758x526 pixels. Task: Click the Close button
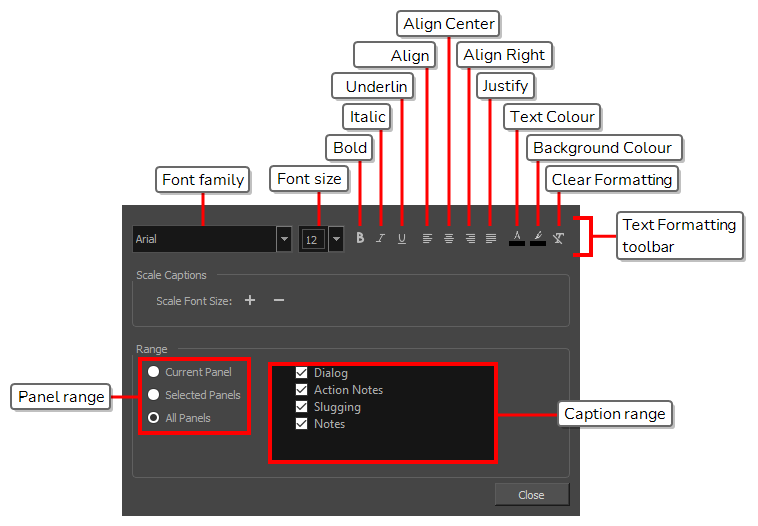[532, 495]
